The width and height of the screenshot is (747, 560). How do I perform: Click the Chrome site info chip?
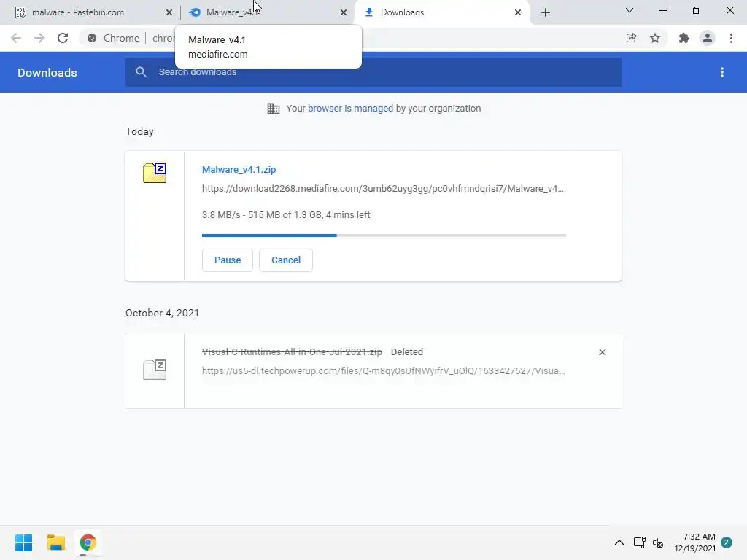tap(113, 38)
